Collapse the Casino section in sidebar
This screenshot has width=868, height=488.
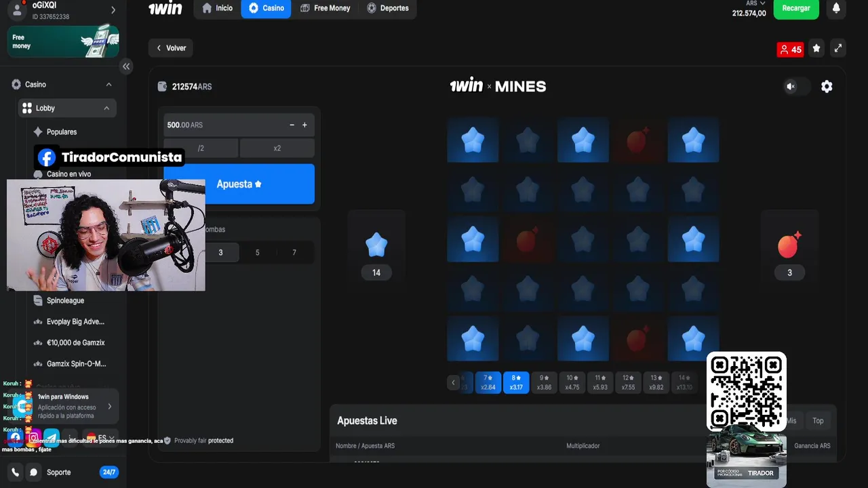click(108, 85)
